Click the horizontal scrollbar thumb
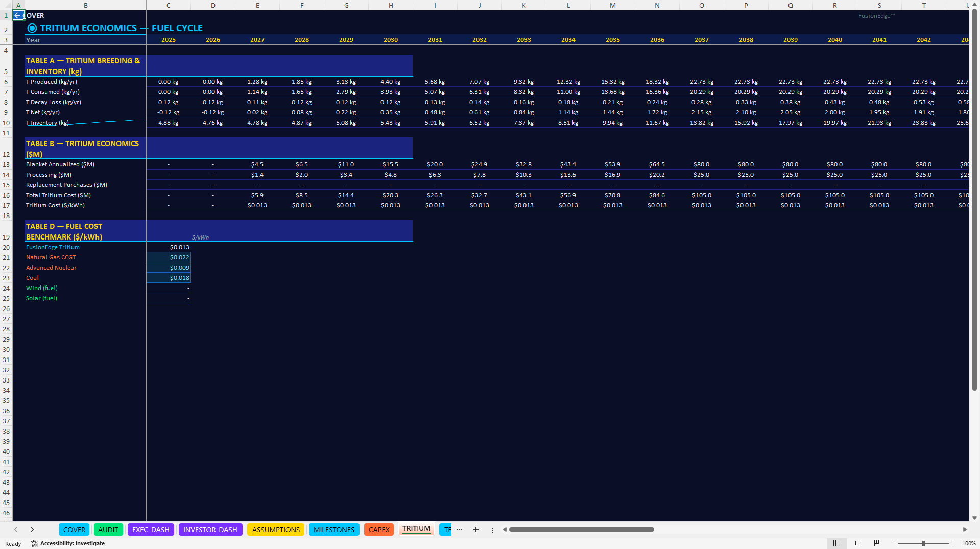 tap(582, 530)
